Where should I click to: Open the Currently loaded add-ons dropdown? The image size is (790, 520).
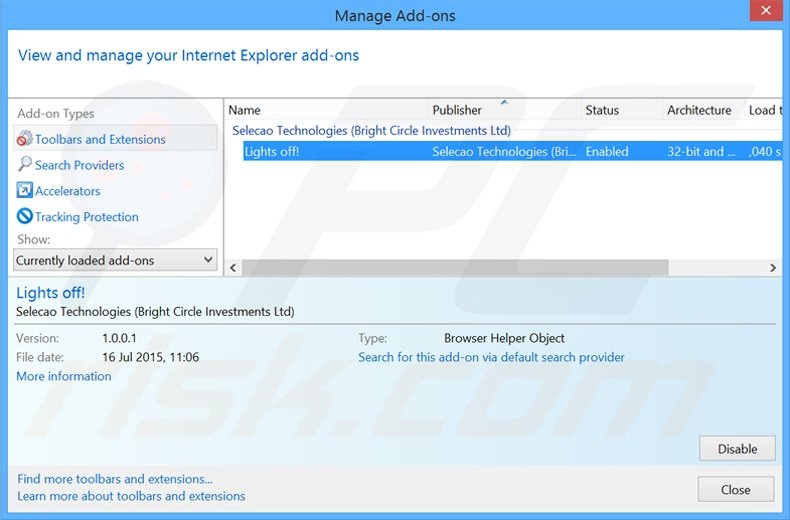point(115,261)
